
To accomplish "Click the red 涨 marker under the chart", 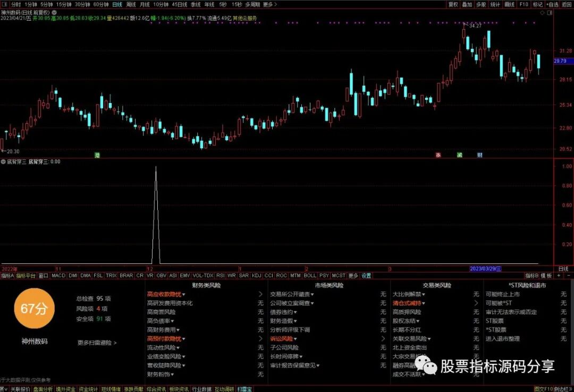I will pos(438,155).
